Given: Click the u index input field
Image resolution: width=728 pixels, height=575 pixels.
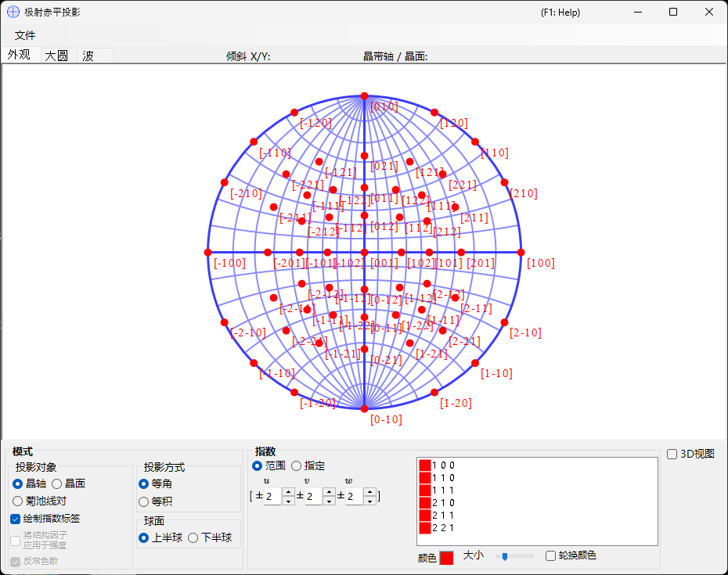Looking at the screenshot, I should tap(273, 497).
